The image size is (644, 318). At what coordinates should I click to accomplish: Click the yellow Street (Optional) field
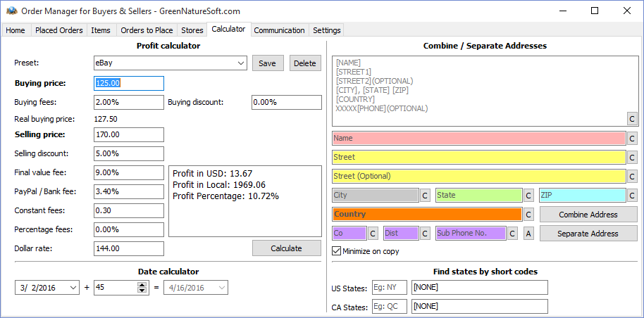(x=479, y=176)
